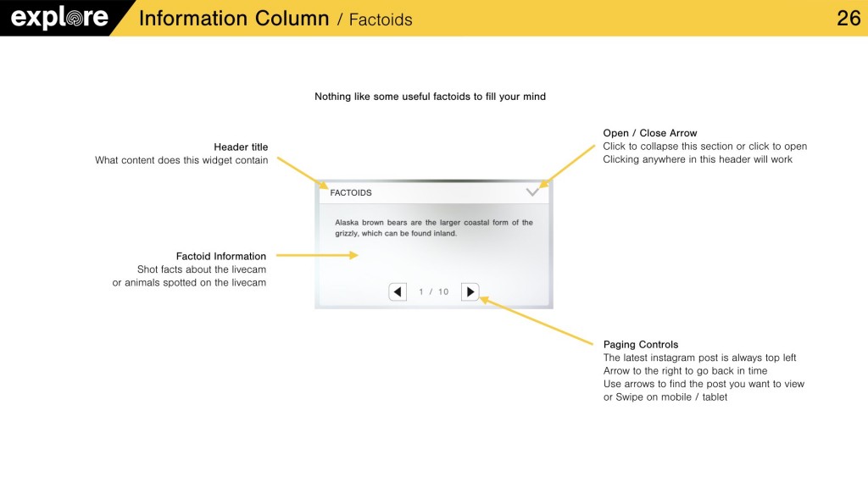The width and height of the screenshot is (868, 488).
Task: Select the 'Header title' annotation label
Action: (241, 147)
